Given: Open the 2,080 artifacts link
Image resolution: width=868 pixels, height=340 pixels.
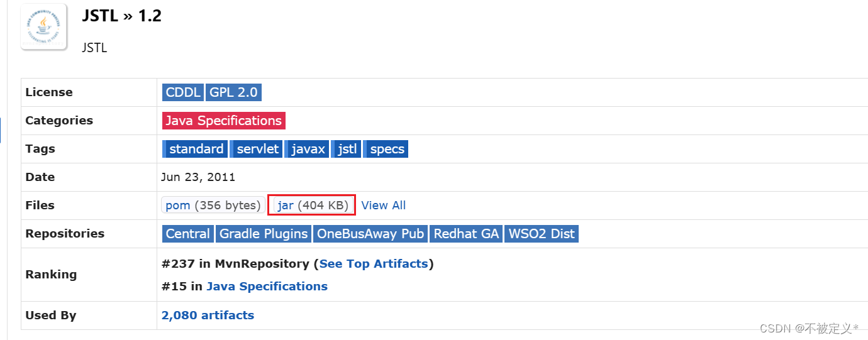Looking at the screenshot, I should click(x=208, y=315).
